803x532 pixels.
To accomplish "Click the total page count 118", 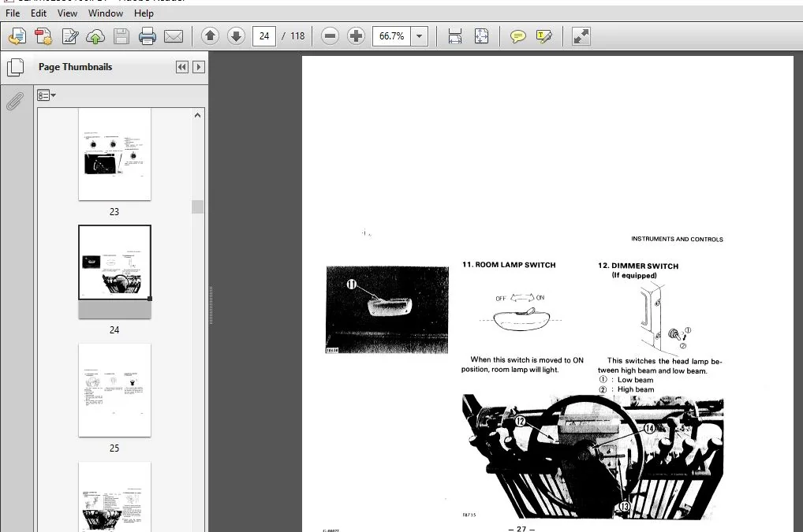I will coord(297,36).
